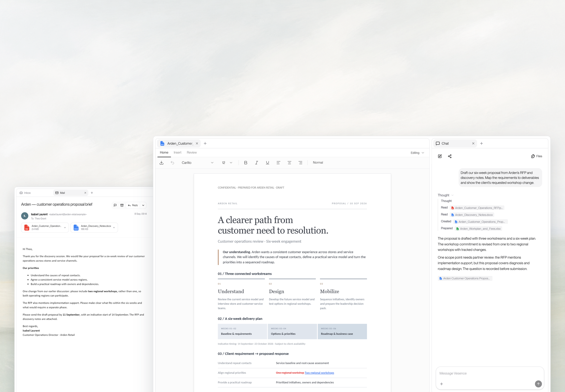Close the Mail tab
This screenshot has height=392, width=565.
pos(85,193)
